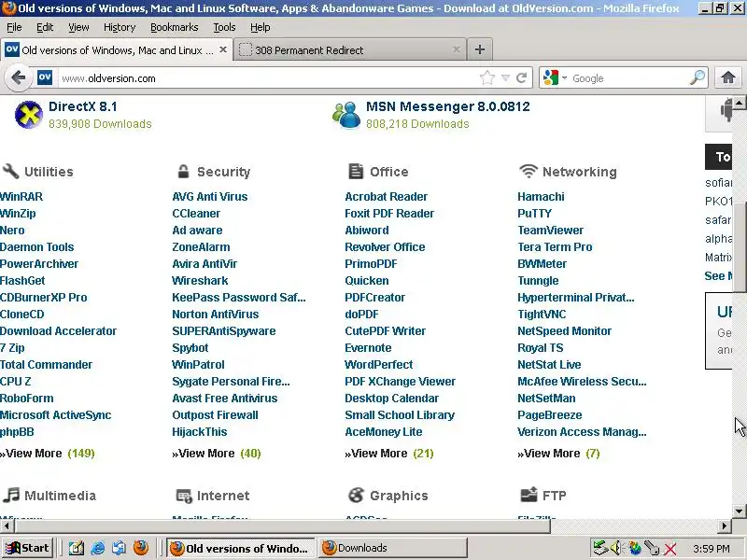Click the system clock showing 3:59 PM
The width and height of the screenshot is (747, 560).
[712, 549]
